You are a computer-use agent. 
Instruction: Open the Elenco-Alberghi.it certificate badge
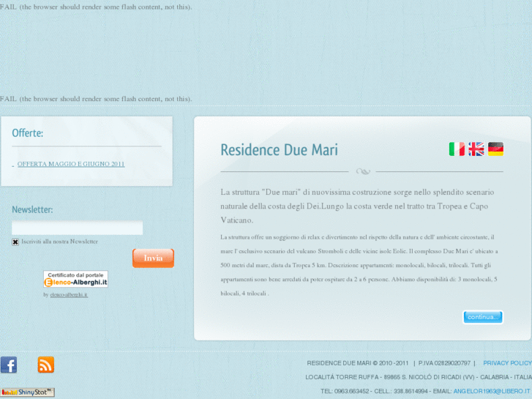(x=75, y=279)
